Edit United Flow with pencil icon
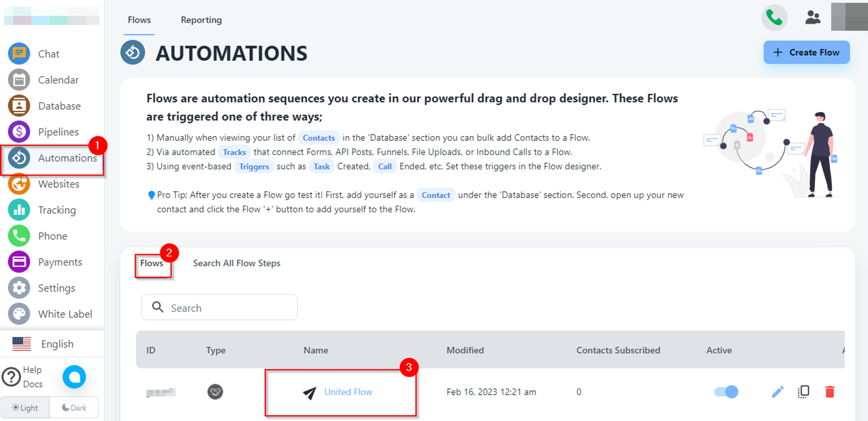 [x=777, y=392]
